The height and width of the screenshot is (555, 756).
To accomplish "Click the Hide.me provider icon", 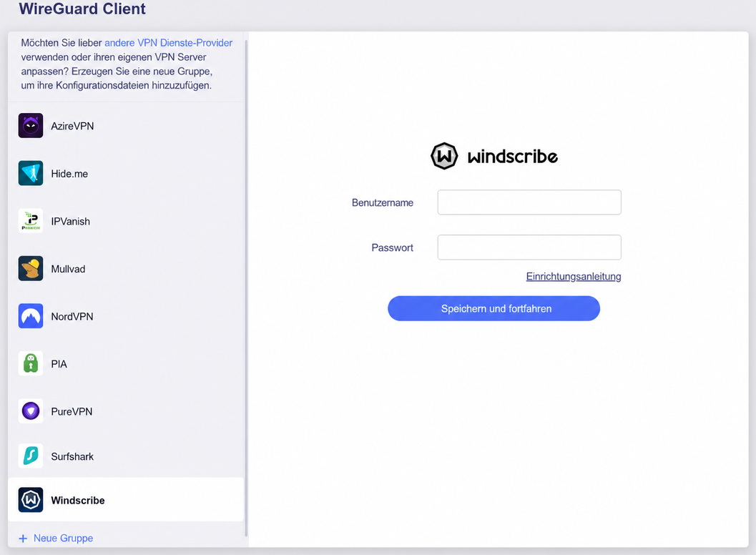I will pos(30,173).
